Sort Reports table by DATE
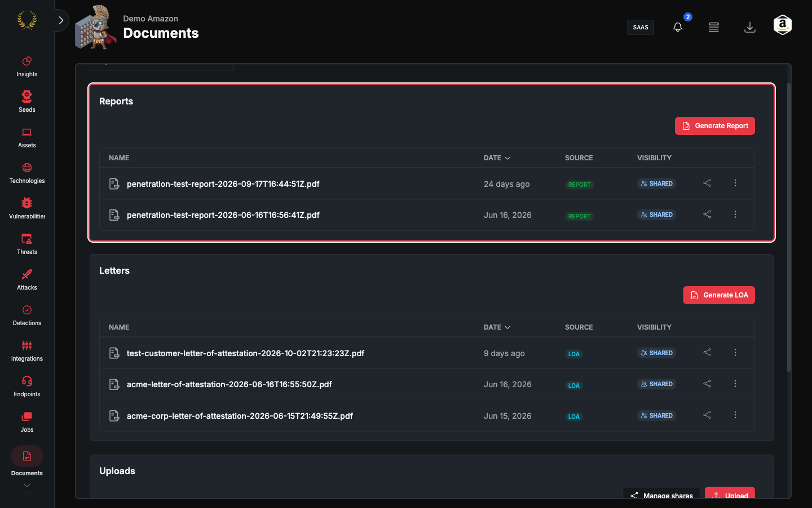 coord(497,158)
